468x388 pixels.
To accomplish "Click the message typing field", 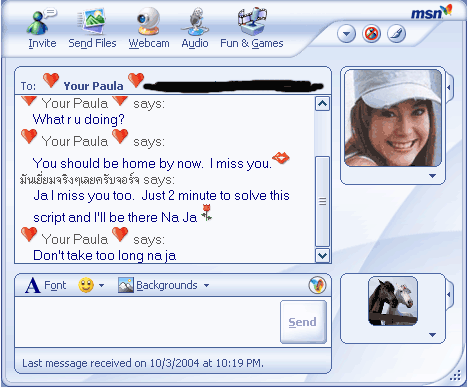I will click(x=147, y=322).
